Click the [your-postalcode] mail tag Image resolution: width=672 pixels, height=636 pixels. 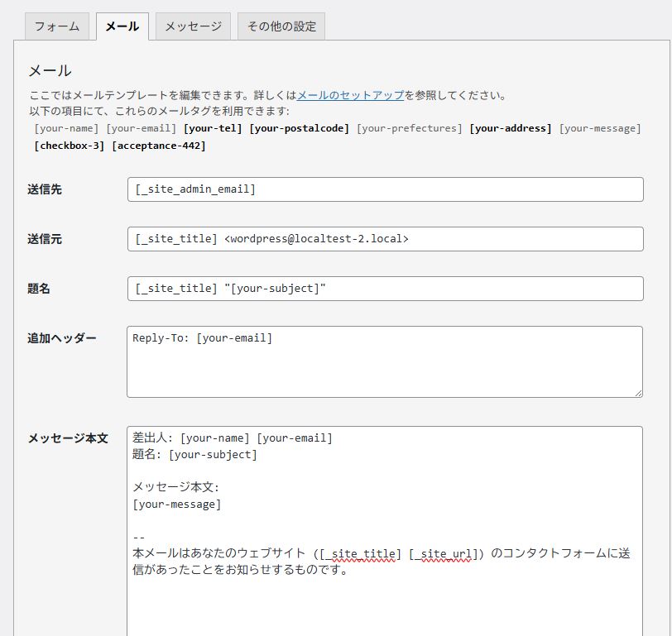[300, 128]
